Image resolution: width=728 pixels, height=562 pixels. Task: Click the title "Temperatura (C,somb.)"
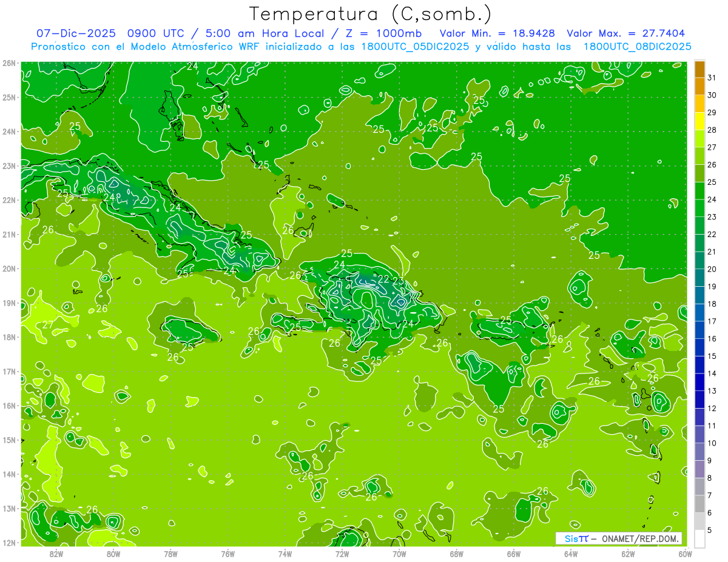pyautogui.click(x=370, y=14)
